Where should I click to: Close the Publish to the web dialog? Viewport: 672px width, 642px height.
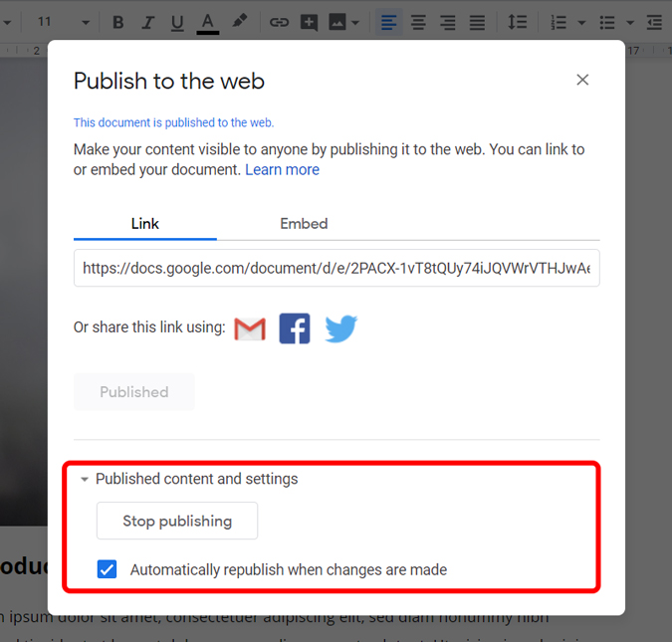[582, 80]
